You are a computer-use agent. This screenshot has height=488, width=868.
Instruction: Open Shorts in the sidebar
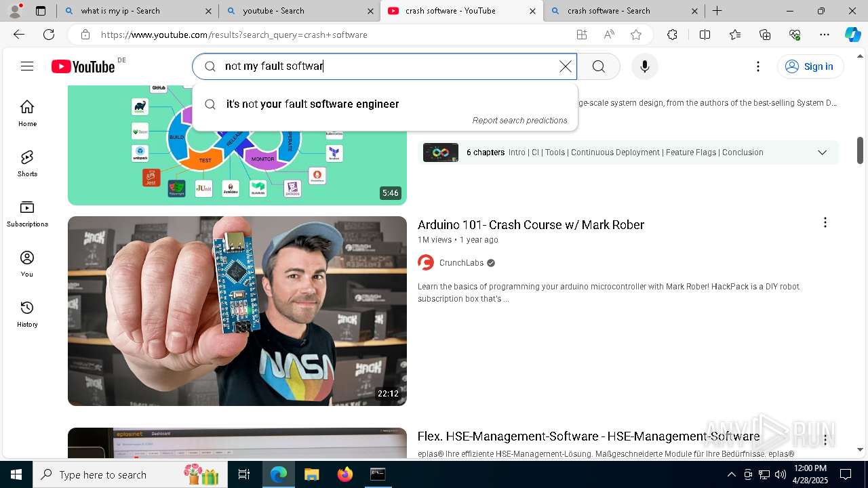click(x=27, y=163)
